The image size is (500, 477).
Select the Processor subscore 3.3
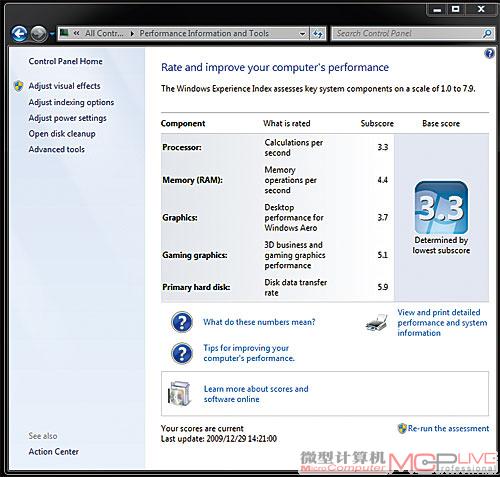(x=383, y=147)
